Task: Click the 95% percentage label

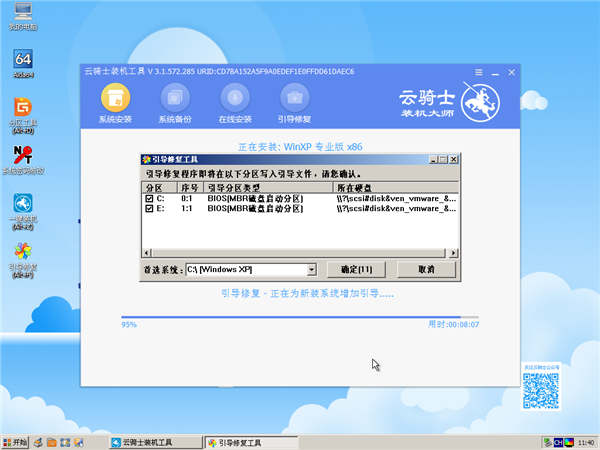Action: coord(129,324)
